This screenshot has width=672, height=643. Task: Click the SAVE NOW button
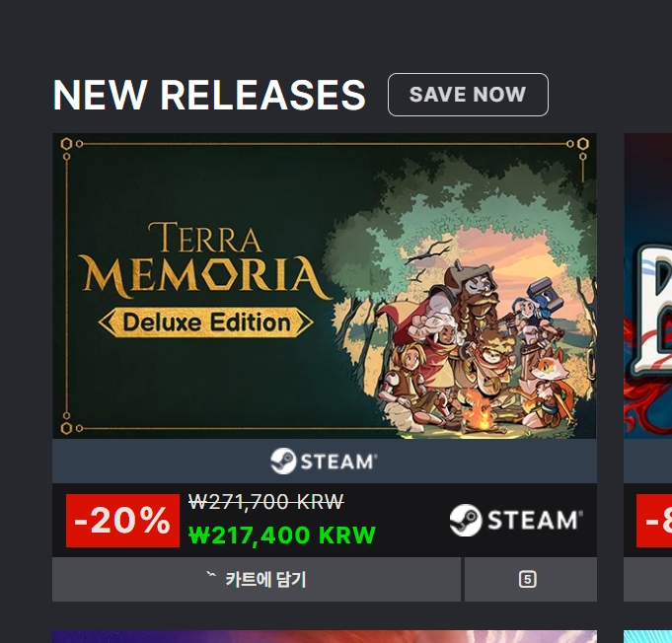[468, 95]
